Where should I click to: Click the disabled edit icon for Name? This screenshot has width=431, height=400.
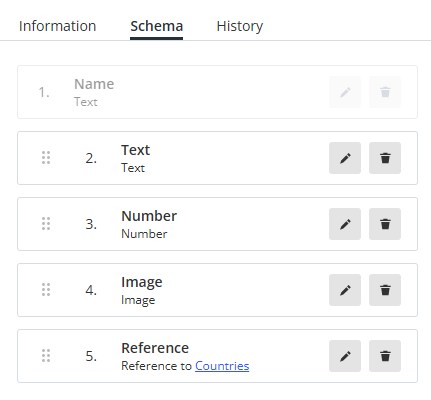point(345,92)
